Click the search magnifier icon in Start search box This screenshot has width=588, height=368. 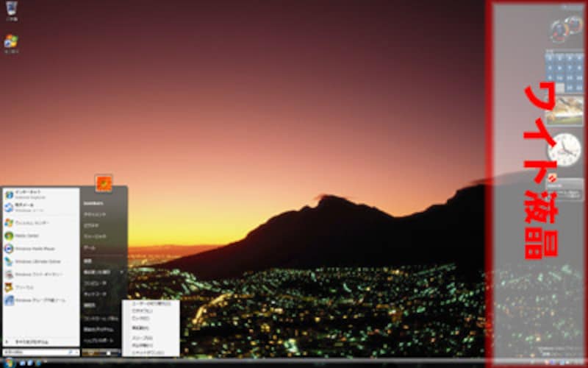tap(71, 353)
